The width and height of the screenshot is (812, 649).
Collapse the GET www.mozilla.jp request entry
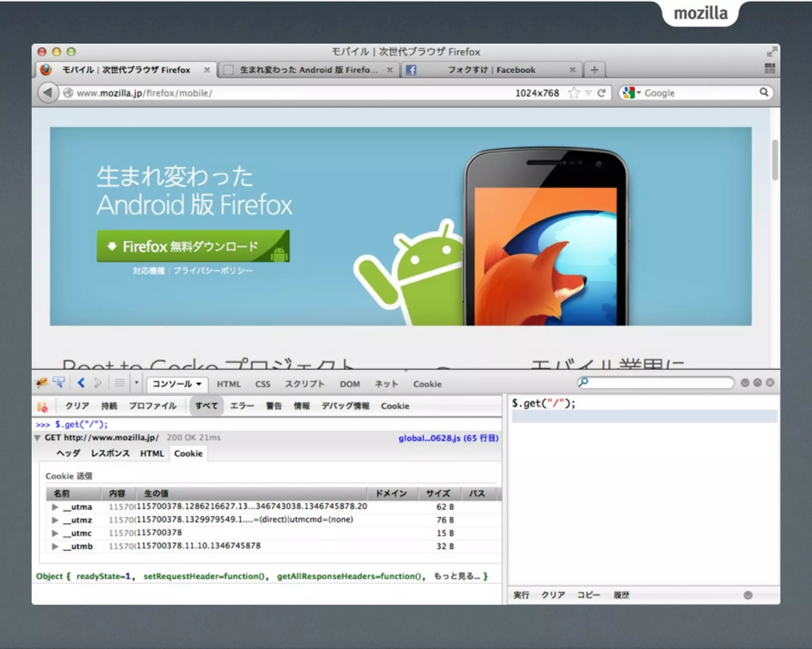pos(37,438)
